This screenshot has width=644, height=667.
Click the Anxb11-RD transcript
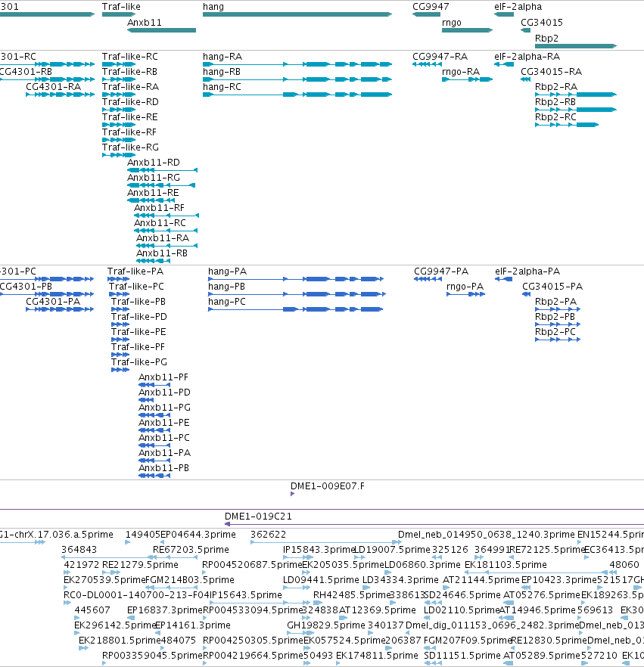(162, 170)
